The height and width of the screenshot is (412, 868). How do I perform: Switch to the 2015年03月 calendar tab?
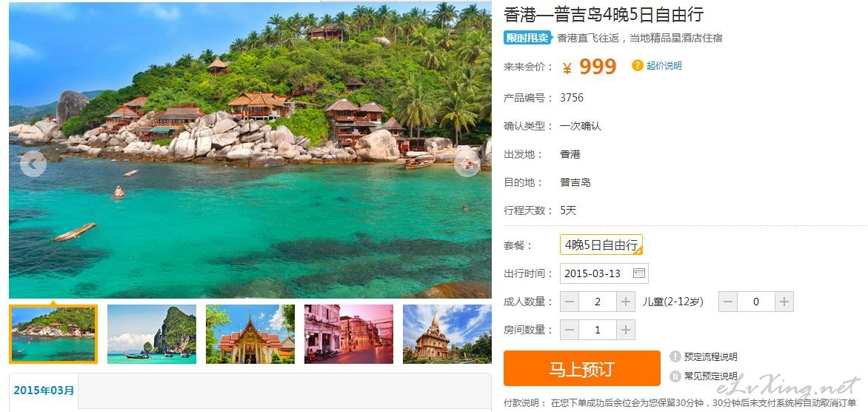pos(44,391)
